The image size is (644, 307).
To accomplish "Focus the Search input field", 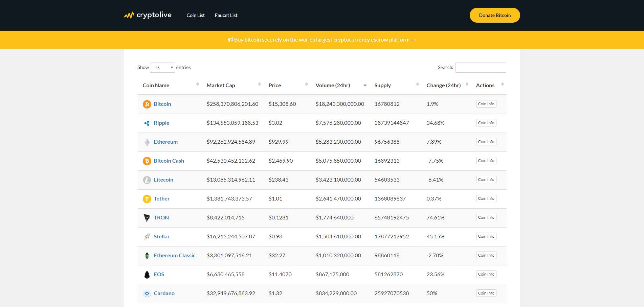I will (x=480, y=68).
